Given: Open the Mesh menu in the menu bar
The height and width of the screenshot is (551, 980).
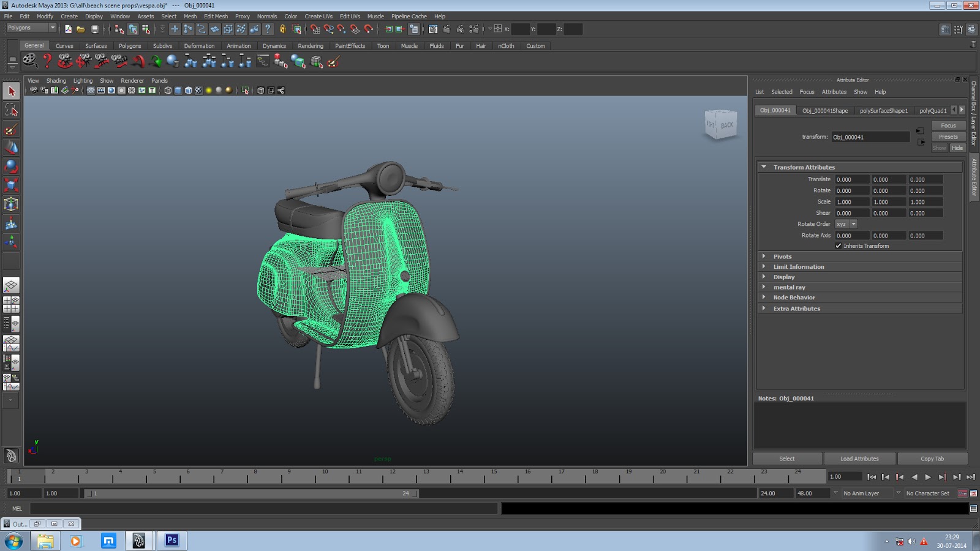Looking at the screenshot, I should click(190, 16).
